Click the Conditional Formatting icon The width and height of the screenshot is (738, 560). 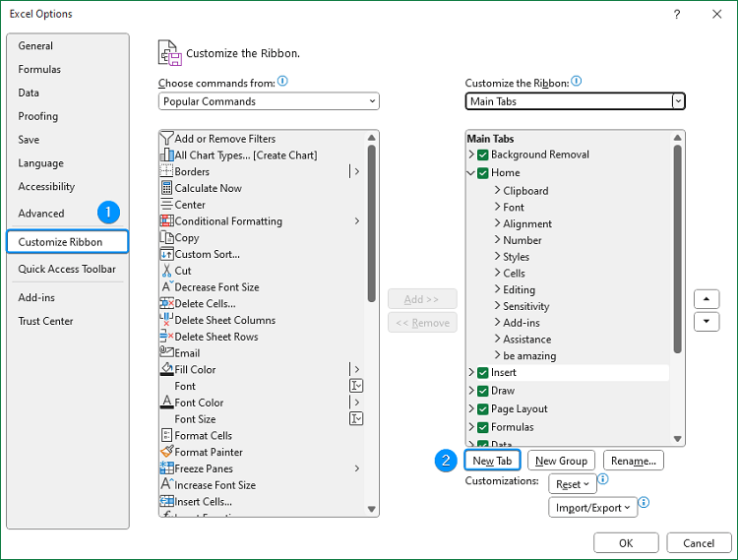[x=166, y=220]
